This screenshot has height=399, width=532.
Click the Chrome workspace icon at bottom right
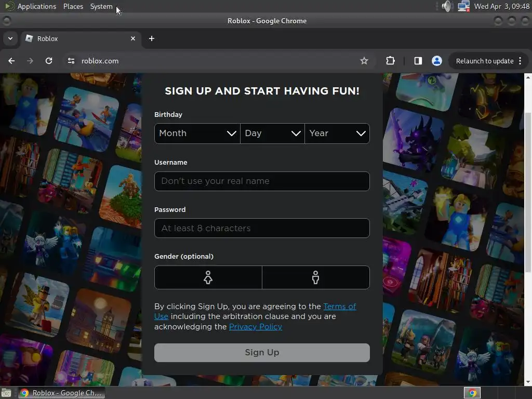point(472,393)
